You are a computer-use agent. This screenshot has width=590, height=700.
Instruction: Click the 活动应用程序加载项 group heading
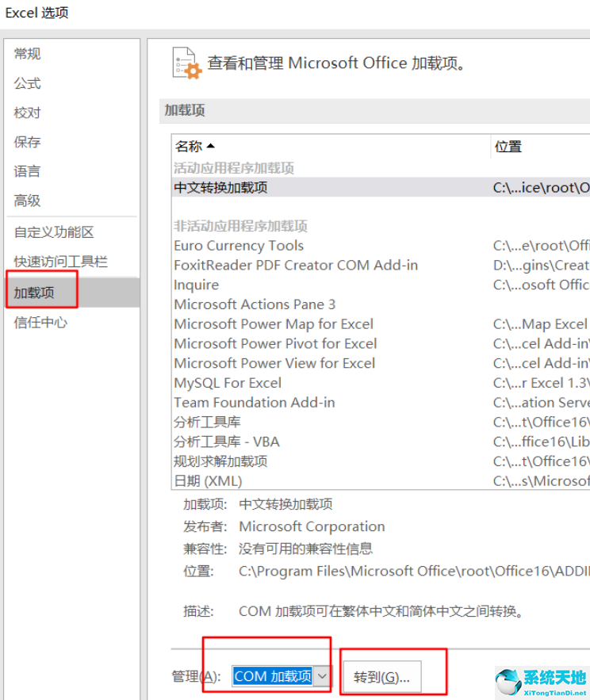[234, 168]
